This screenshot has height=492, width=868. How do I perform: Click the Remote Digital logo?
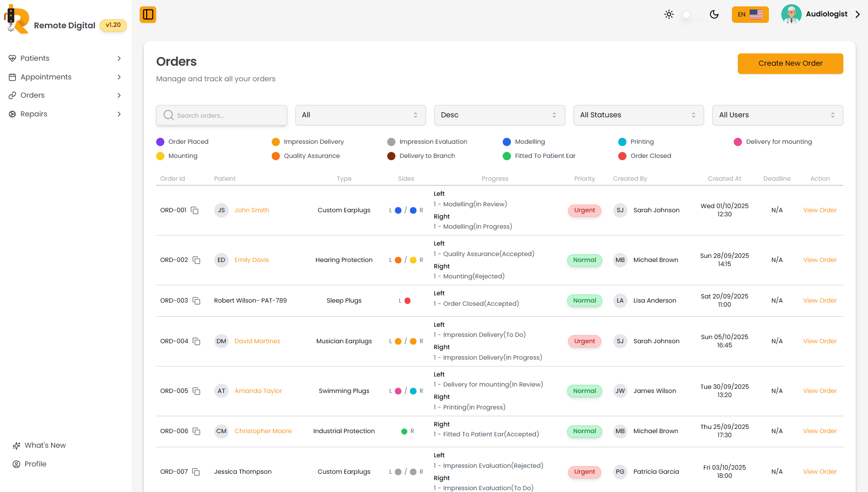[17, 20]
